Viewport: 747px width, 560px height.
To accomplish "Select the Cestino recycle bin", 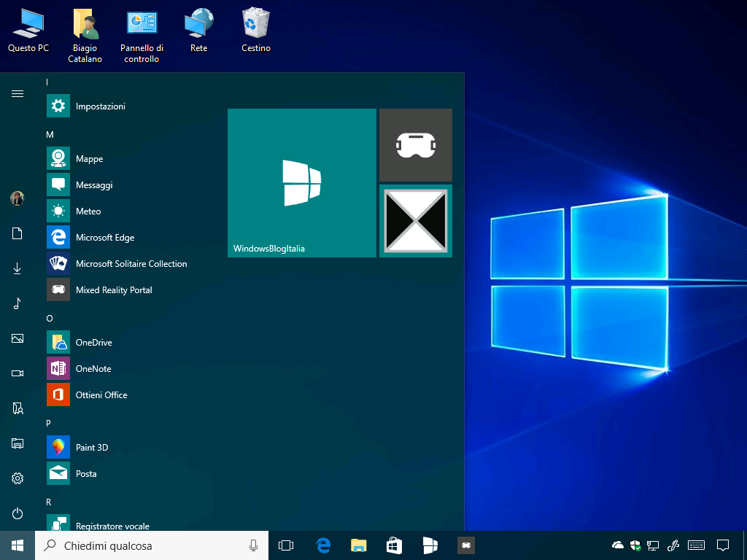I will point(256,30).
